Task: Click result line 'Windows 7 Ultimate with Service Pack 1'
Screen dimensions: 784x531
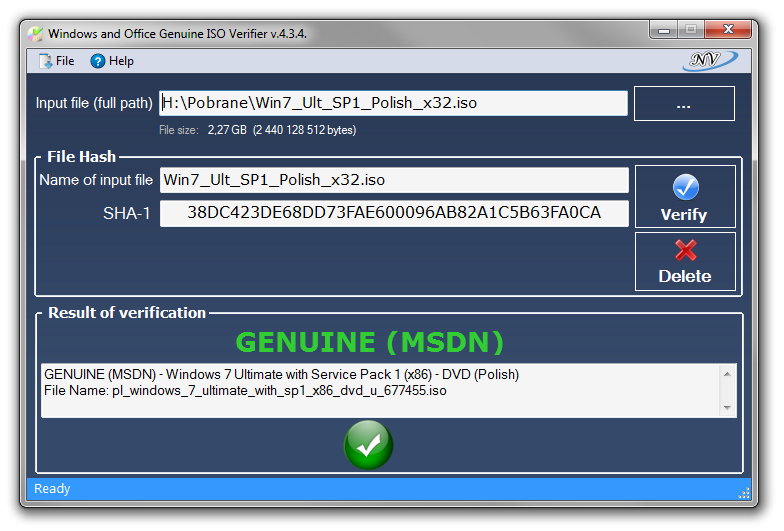Action: coord(282,374)
